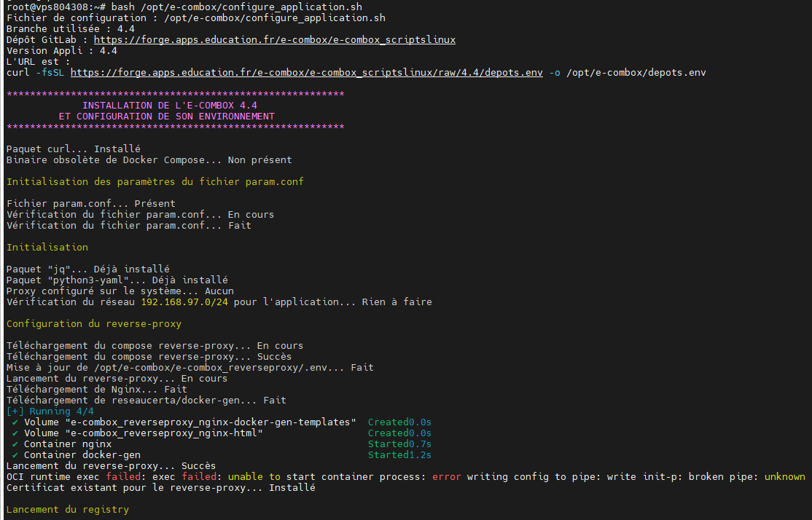Click the "Configuration du reverse-proxy" heading
The width and height of the screenshot is (812, 520).
pos(94,324)
